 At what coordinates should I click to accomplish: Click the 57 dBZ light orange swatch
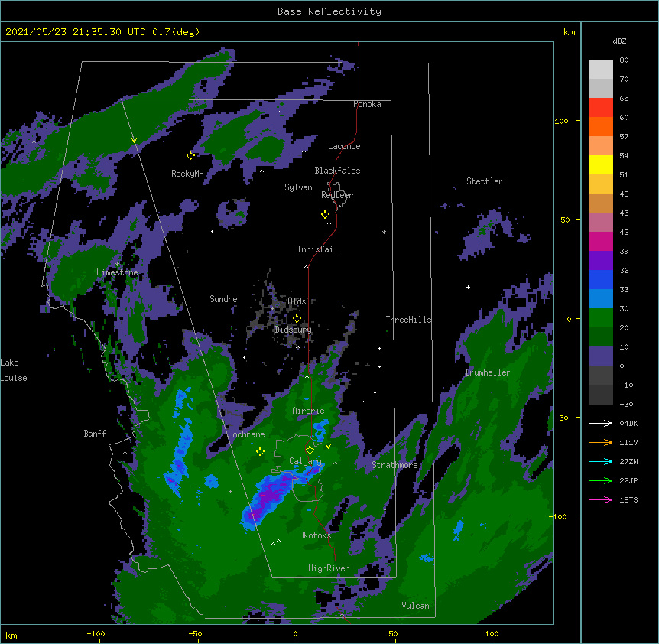[601, 146]
